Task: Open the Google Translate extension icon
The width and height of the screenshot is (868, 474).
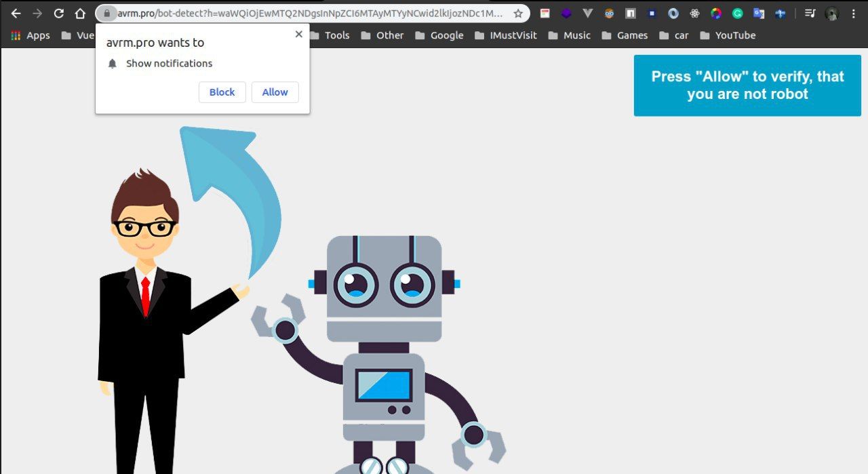Action: [759, 13]
